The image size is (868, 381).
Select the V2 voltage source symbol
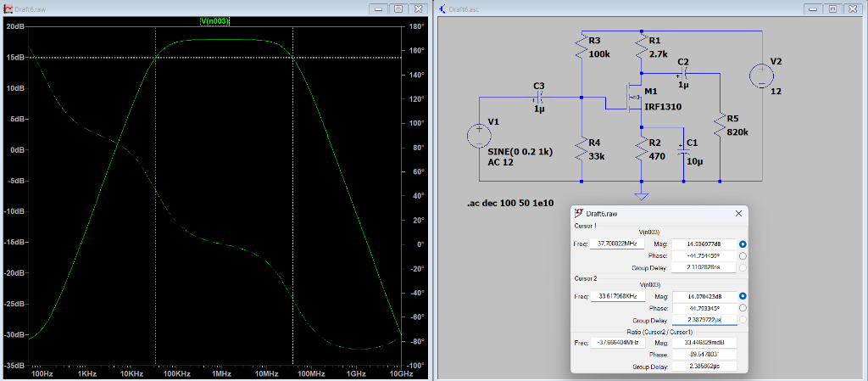click(x=759, y=76)
